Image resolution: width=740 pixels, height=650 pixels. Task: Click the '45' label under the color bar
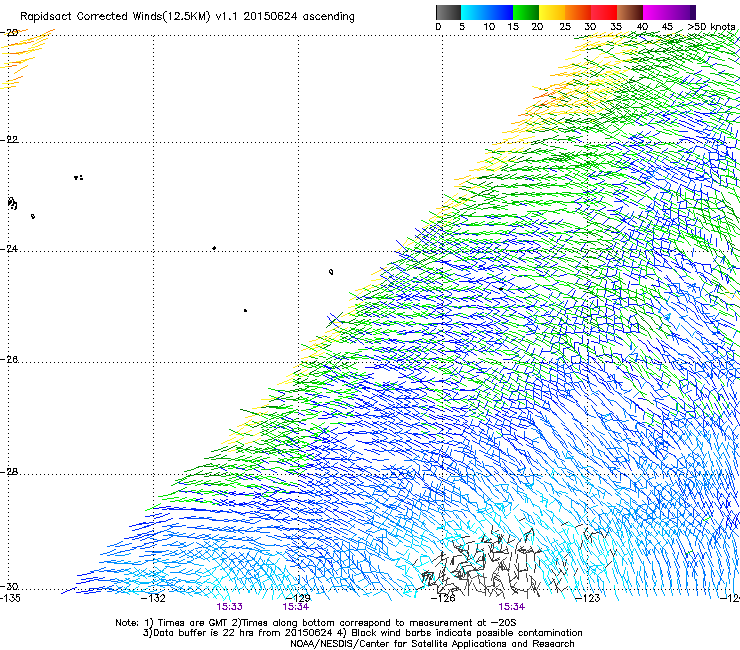pos(667,27)
